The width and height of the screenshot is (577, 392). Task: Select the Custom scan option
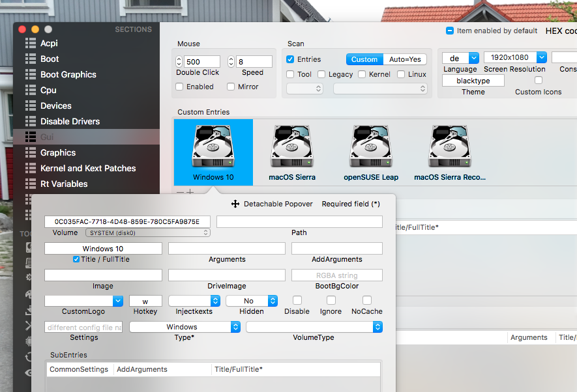point(364,59)
